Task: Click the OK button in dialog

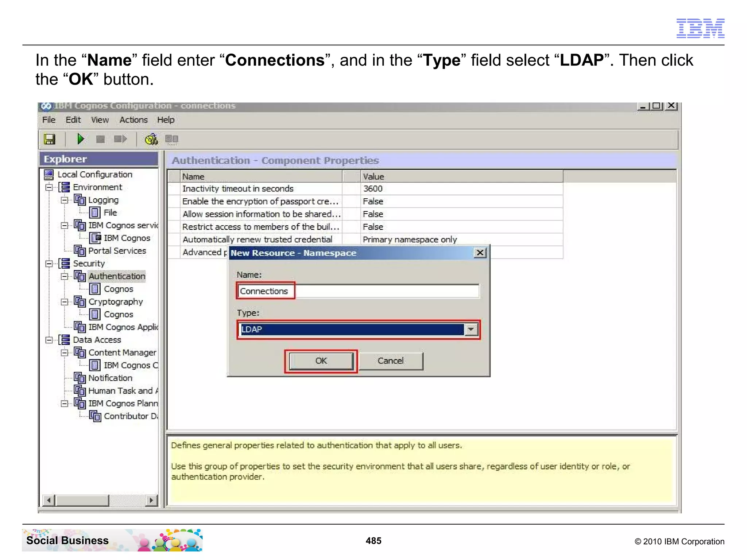Action: click(x=321, y=361)
